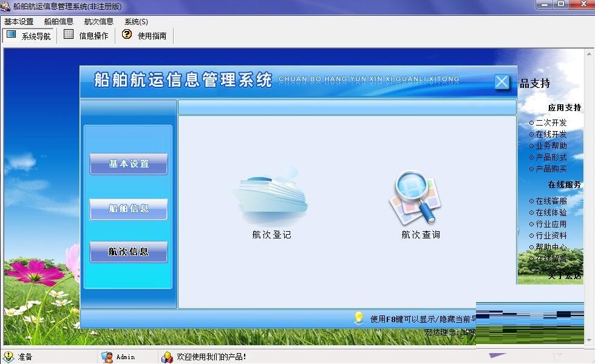
Task: Open the 航次查询 magnifier icon
Action: [x=415, y=198]
